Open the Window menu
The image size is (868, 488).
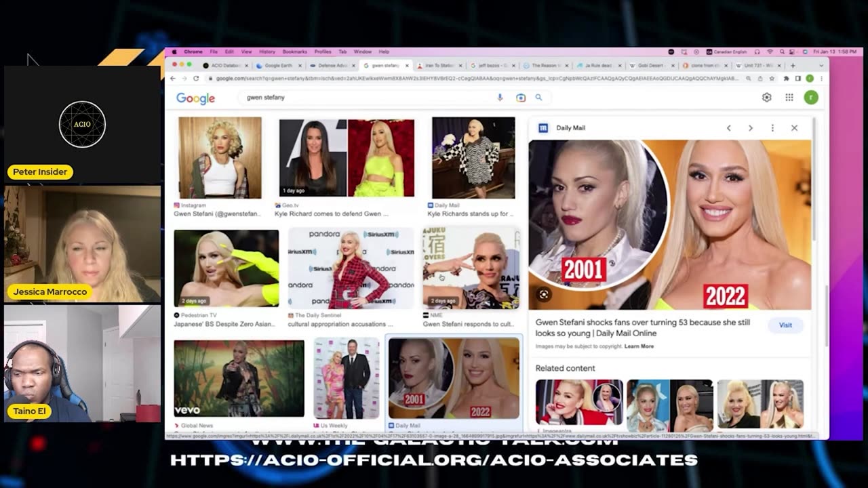pos(363,52)
